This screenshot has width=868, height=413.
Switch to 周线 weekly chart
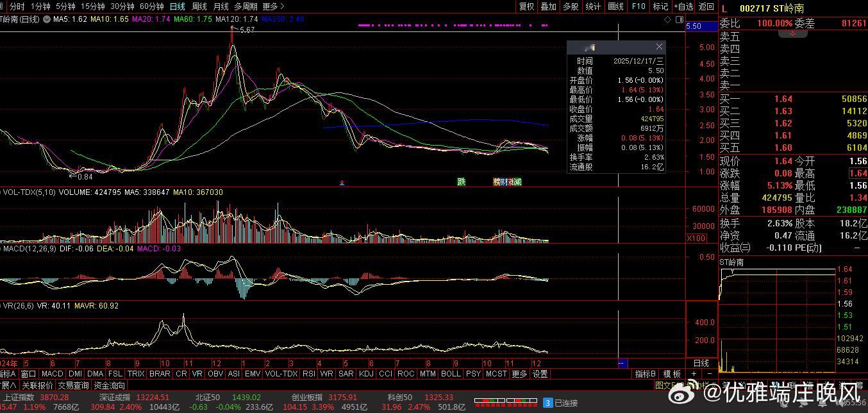(199, 6)
